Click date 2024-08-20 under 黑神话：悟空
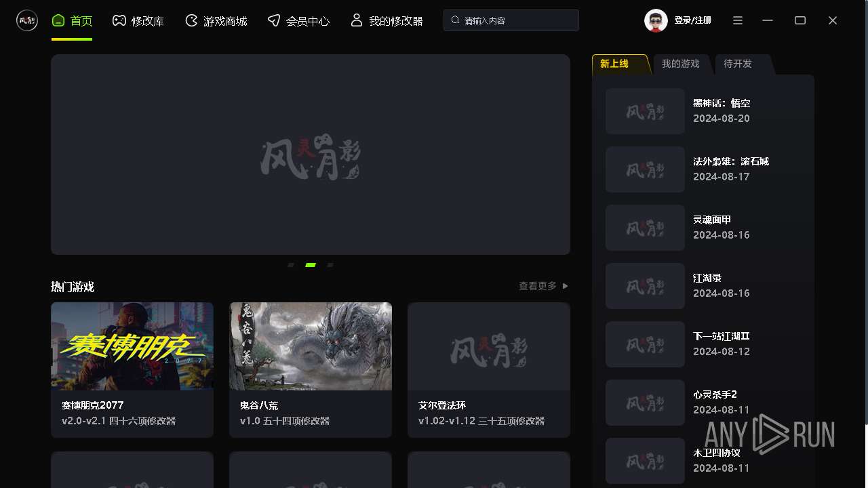Screen dimensions: 868x488 [722, 119]
